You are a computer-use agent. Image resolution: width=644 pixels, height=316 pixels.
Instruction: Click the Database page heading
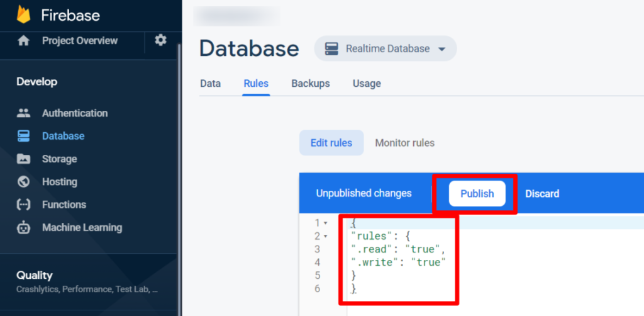point(249,49)
